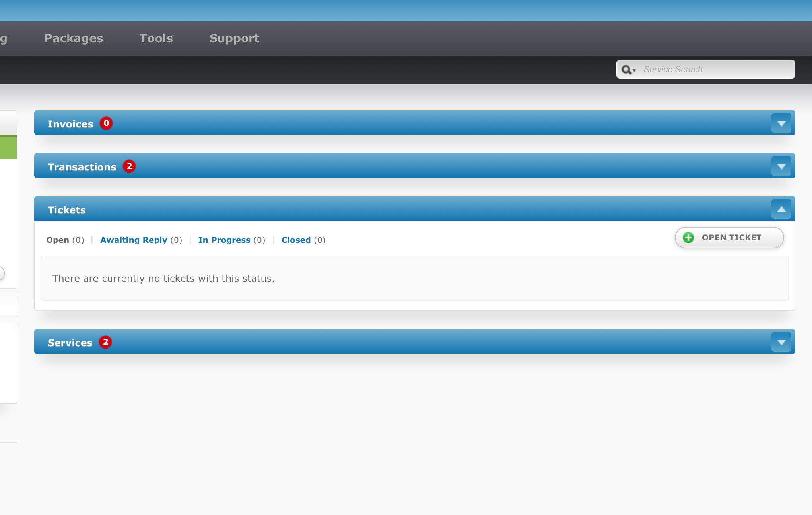Click the Transactions count badge

129,166
